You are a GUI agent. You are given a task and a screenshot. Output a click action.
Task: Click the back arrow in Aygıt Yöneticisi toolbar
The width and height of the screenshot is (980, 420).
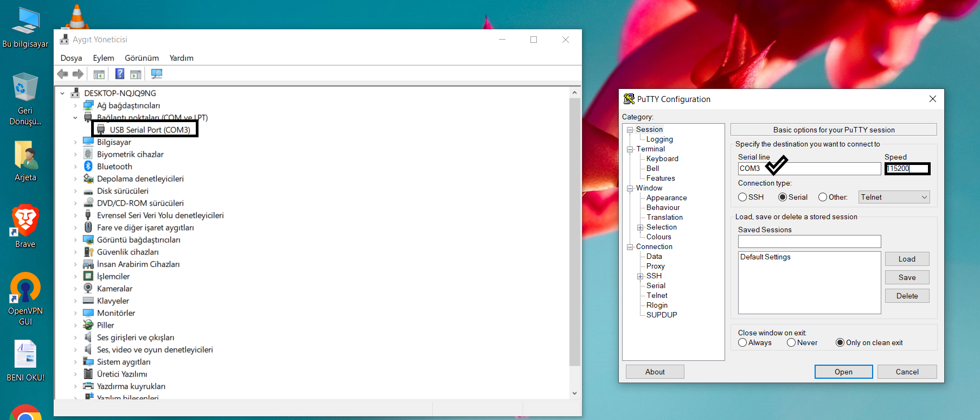tap(63, 74)
